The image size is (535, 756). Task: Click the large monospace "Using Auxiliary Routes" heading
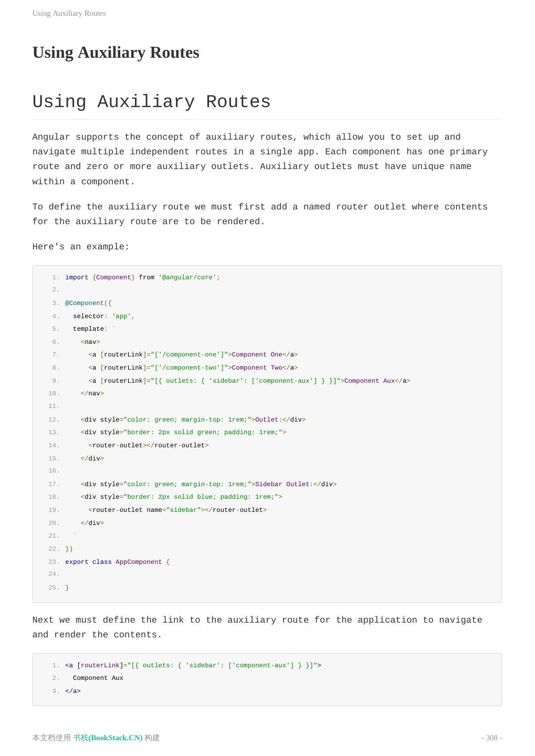tap(151, 102)
